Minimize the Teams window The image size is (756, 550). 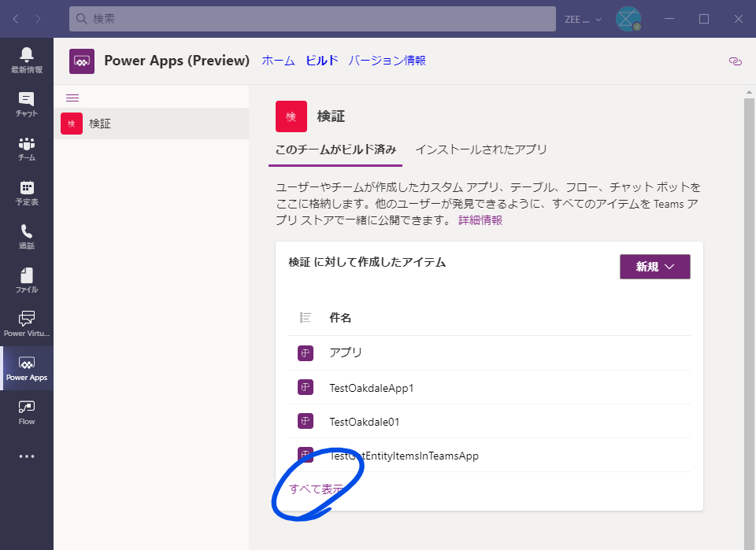(x=669, y=19)
